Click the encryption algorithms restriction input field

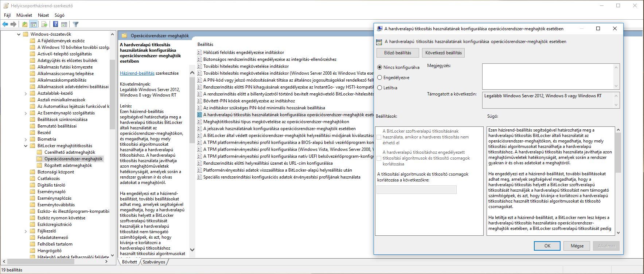416,189
